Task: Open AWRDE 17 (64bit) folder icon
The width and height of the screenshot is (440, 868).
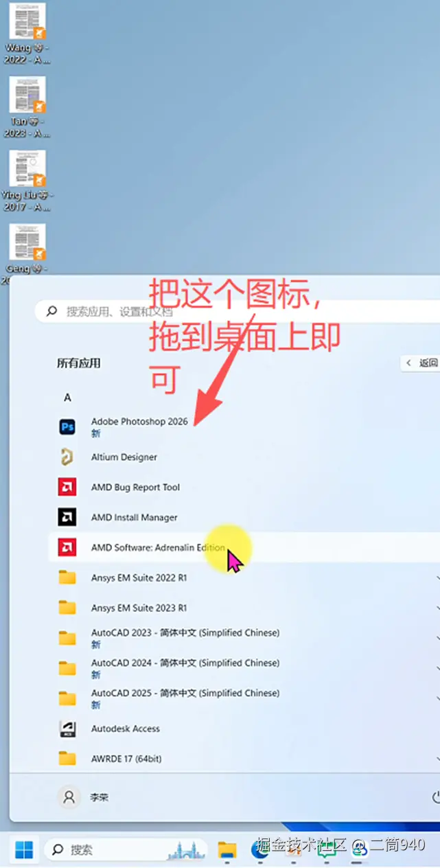Action: click(x=67, y=759)
